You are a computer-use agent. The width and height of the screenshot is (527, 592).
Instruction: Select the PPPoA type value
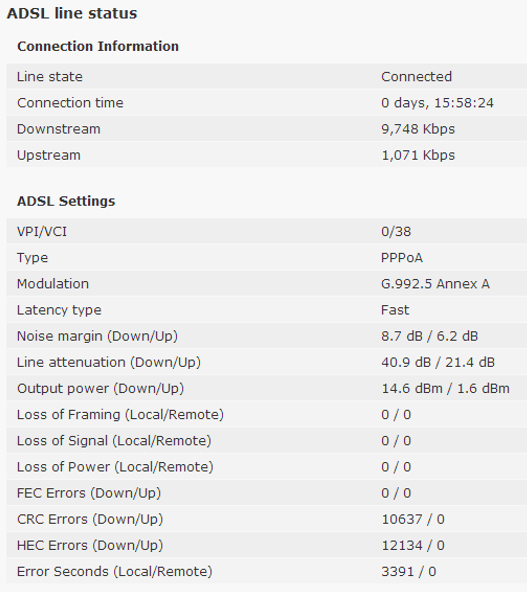(402, 258)
